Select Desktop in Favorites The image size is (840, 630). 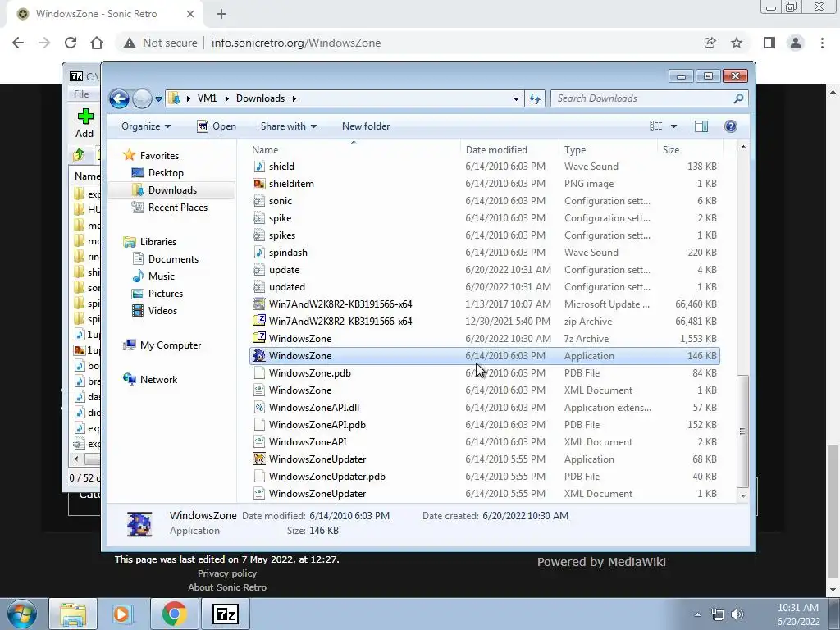[166, 173]
